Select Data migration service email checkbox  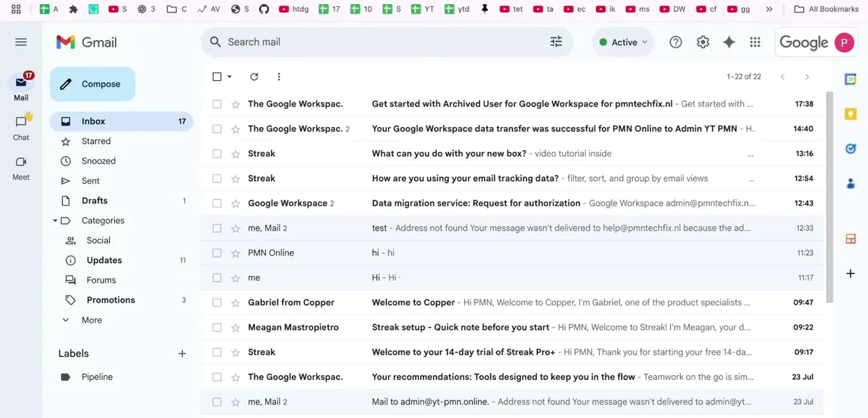point(217,203)
